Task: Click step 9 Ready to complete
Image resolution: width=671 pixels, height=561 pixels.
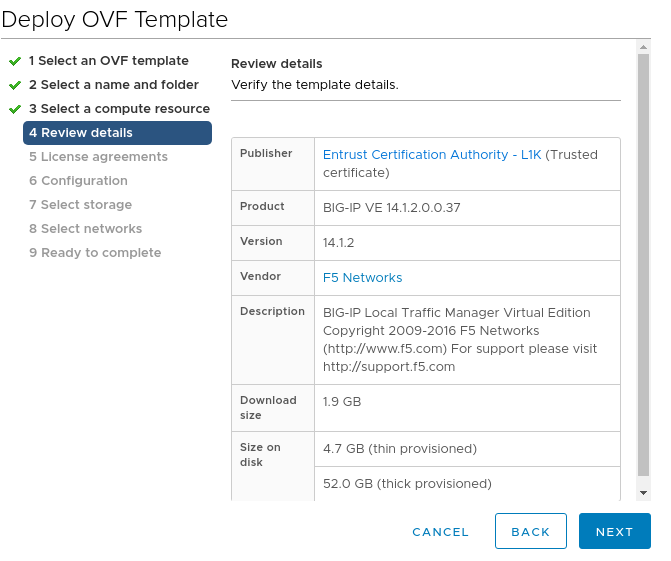Action: [x=95, y=252]
